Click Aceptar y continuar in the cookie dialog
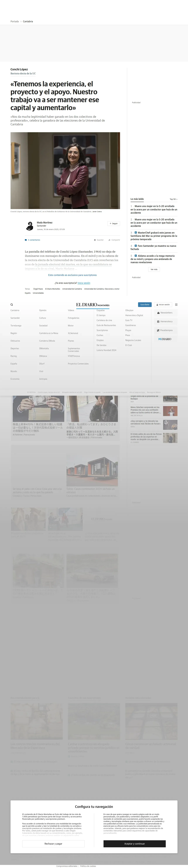This screenshot has width=188, height=868. pos(135,844)
